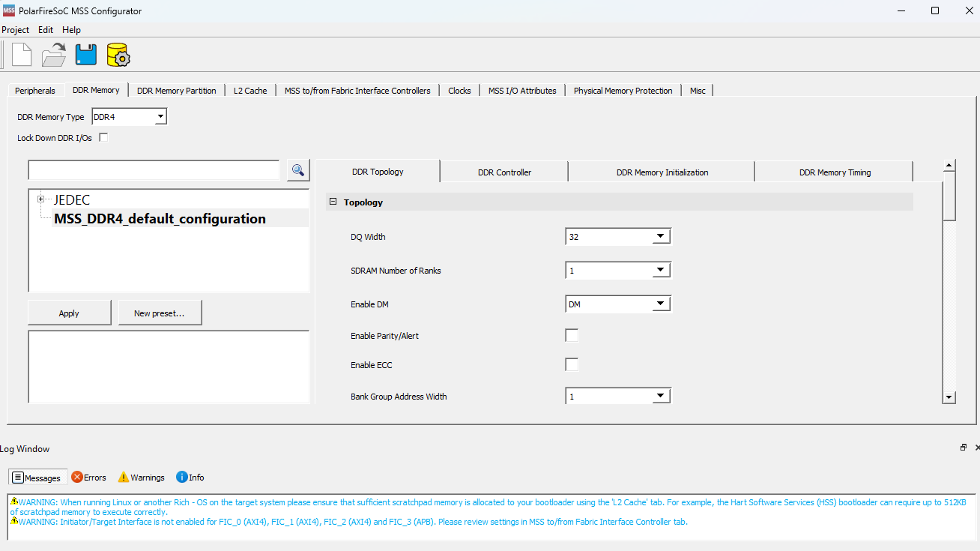Select the MSS_DDR4_default_configuration preset
980x551 pixels.
[x=160, y=219]
